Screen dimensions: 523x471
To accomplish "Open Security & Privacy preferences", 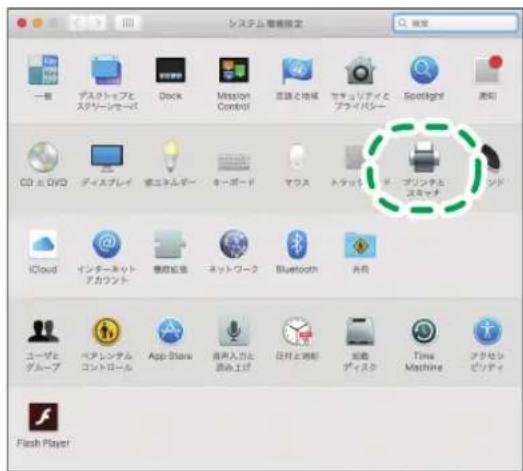I will coord(360,70).
